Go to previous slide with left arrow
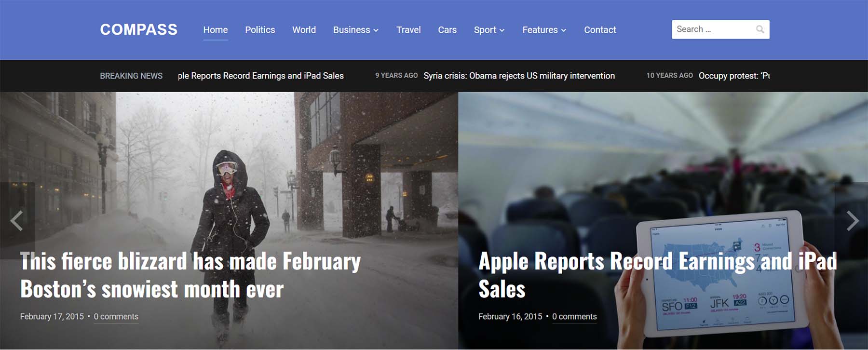The image size is (868, 350). click(17, 221)
